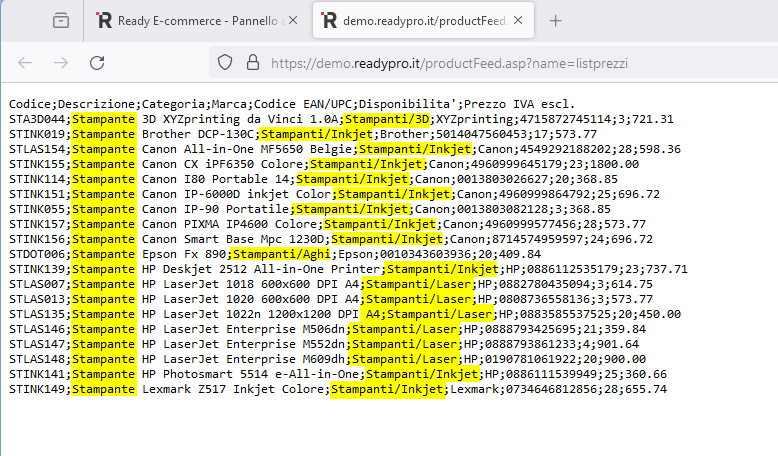Close the Ready E-commerce Pannello tab

pyautogui.click(x=293, y=20)
